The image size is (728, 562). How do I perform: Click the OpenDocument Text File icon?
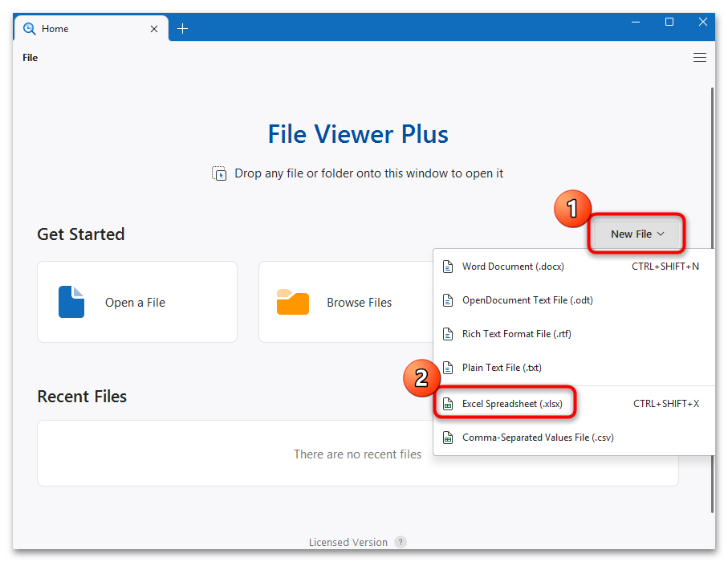[448, 299]
